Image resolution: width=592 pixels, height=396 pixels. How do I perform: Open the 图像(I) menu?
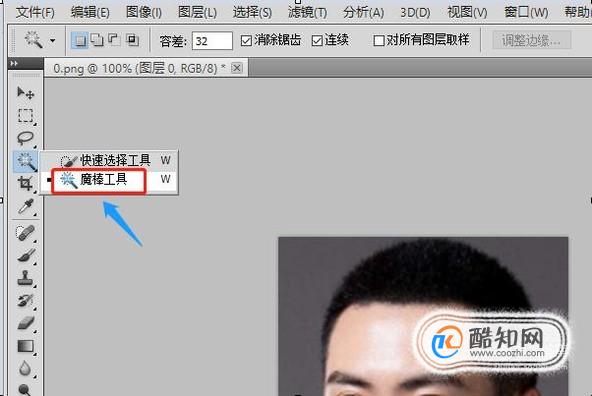[x=144, y=13]
